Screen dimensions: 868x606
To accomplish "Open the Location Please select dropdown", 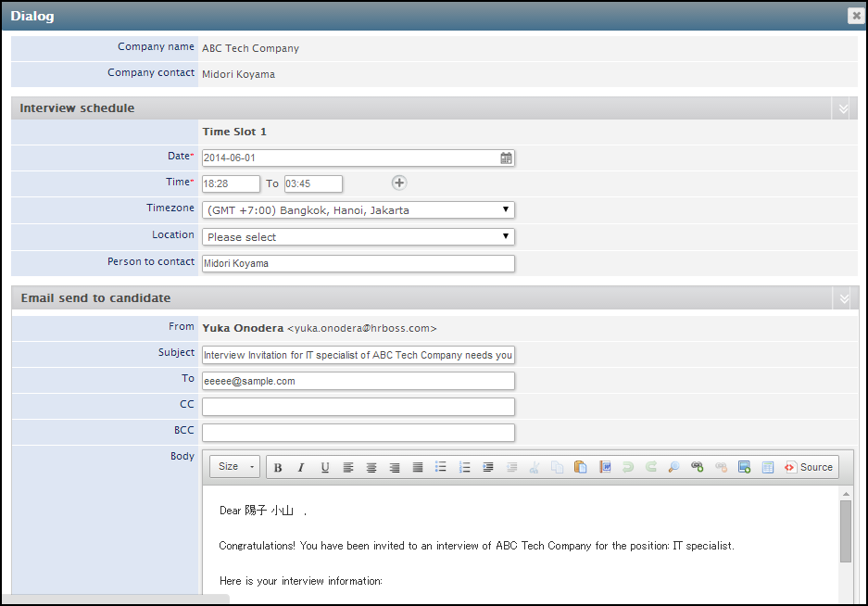I will 359,237.
